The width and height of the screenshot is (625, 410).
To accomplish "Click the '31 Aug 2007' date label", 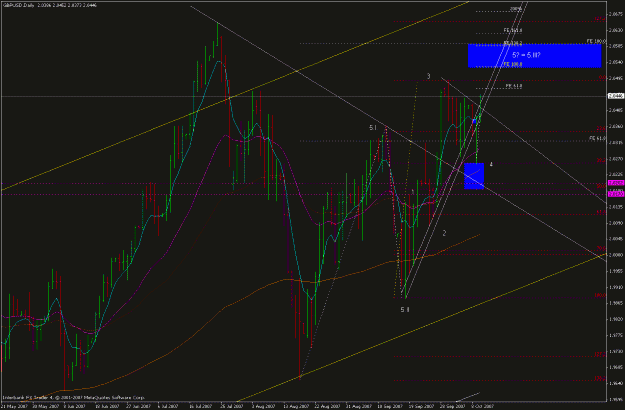I will [358, 406].
